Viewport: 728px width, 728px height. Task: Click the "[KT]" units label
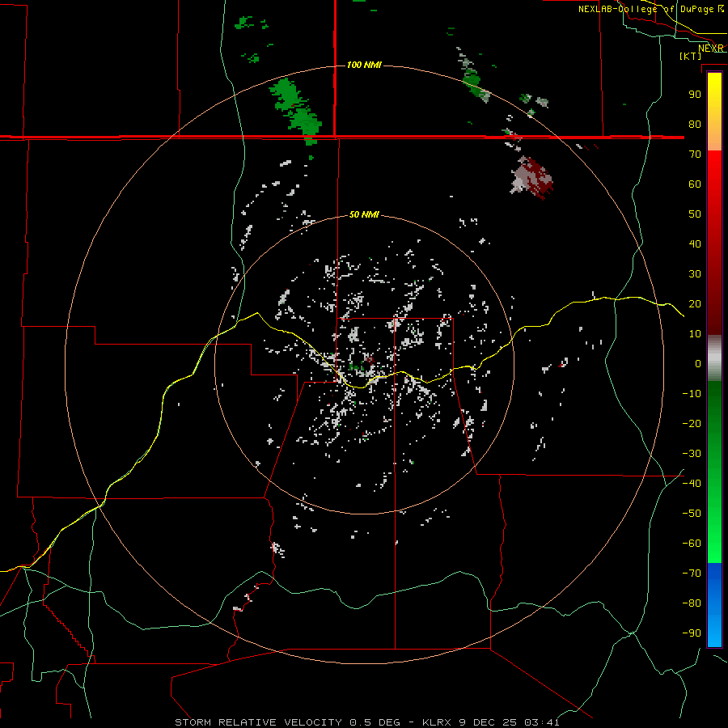pyautogui.click(x=691, y=56)
